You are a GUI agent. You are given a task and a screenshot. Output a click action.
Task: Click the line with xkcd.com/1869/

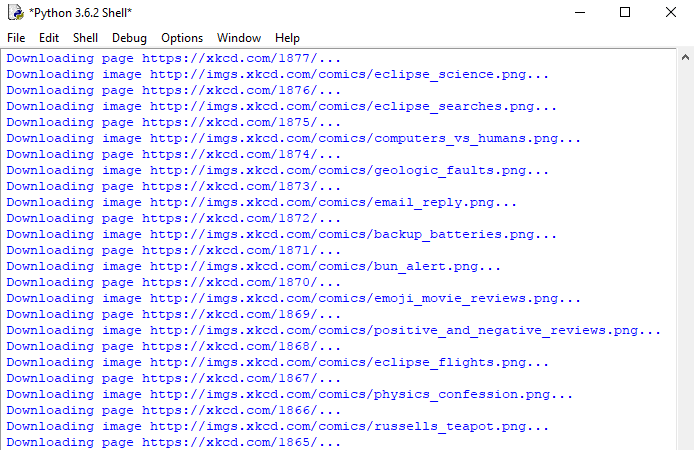point(174,314)
